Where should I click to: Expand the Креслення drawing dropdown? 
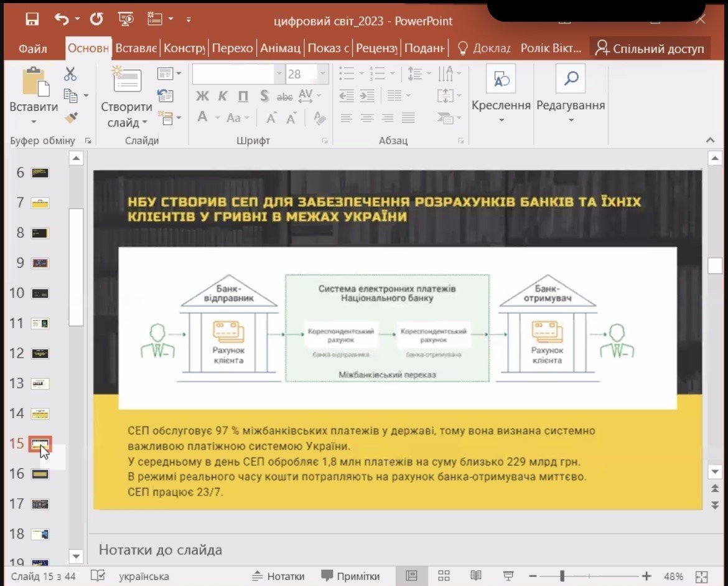click(501, 120)
